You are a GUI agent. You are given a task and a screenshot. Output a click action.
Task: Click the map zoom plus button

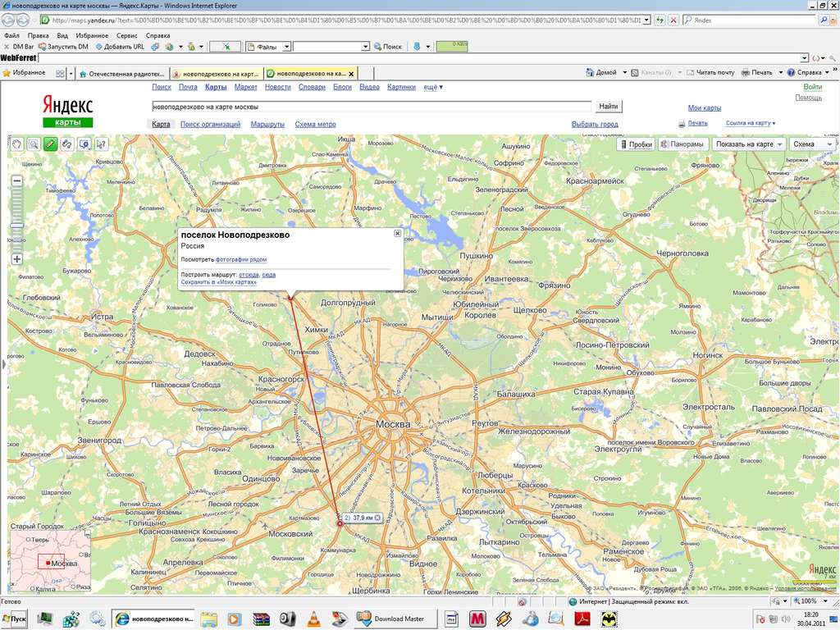point(17,258)
